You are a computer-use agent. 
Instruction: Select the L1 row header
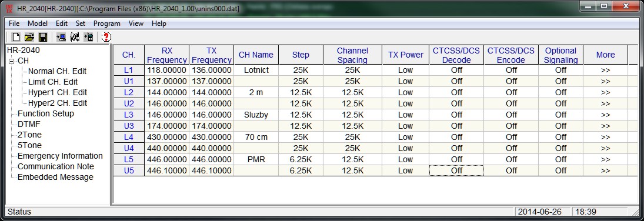pyautogui.click(x=129, y=71)
